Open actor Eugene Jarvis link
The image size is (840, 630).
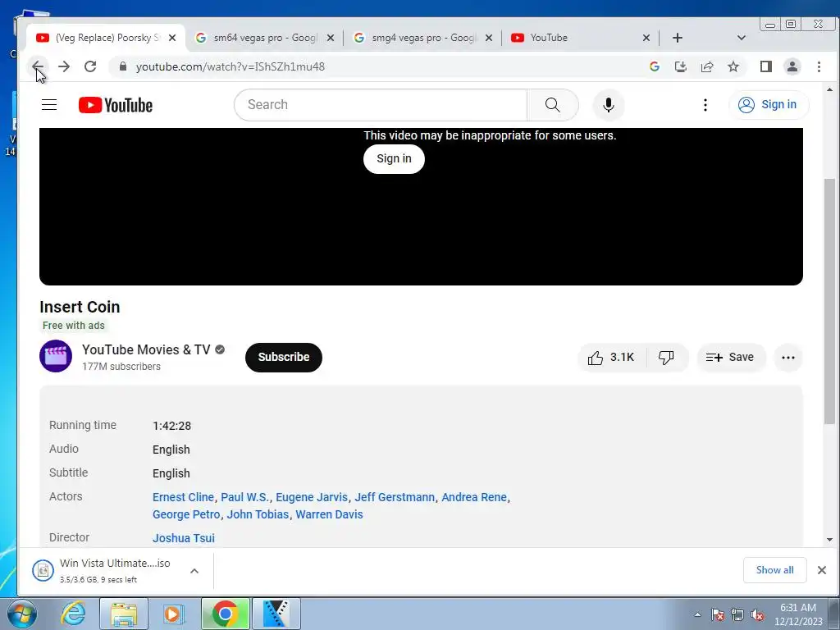click(312, 497)
